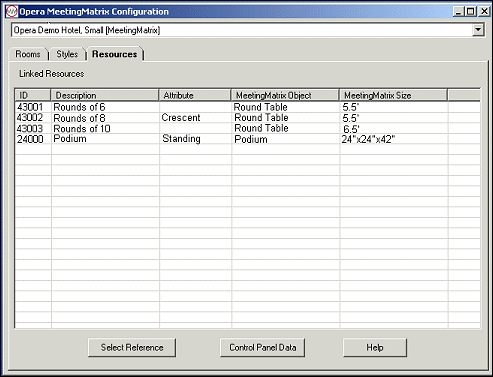Open the hotel selection dropdown arrow
493x377 pixels.
(x=478, y=30)
